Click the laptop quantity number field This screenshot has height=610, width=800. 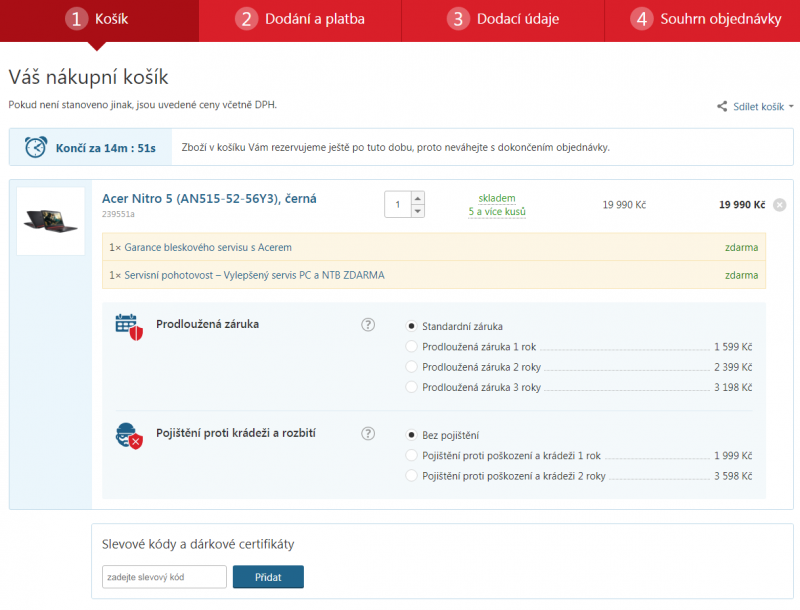(x=398, y=205)
